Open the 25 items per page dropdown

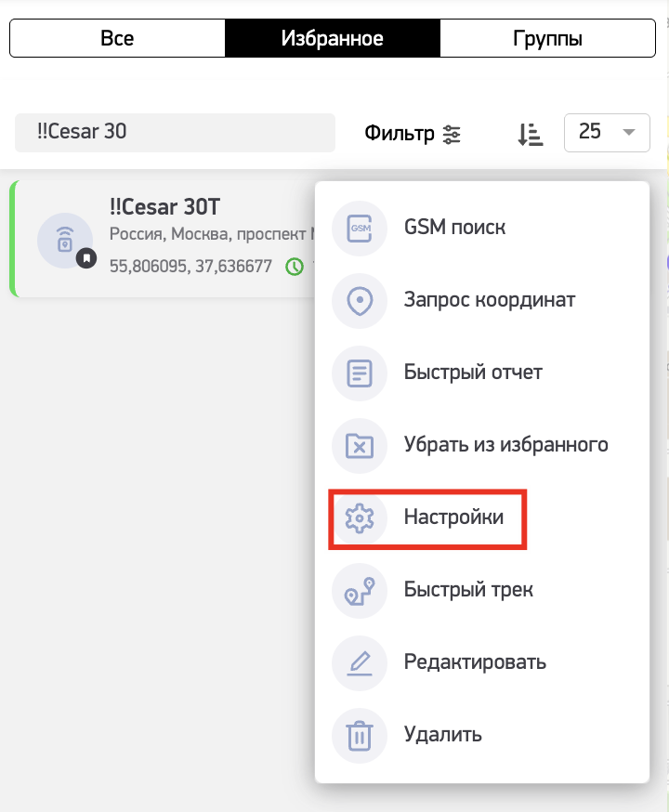pyautogui.click(x=607, y=133)
